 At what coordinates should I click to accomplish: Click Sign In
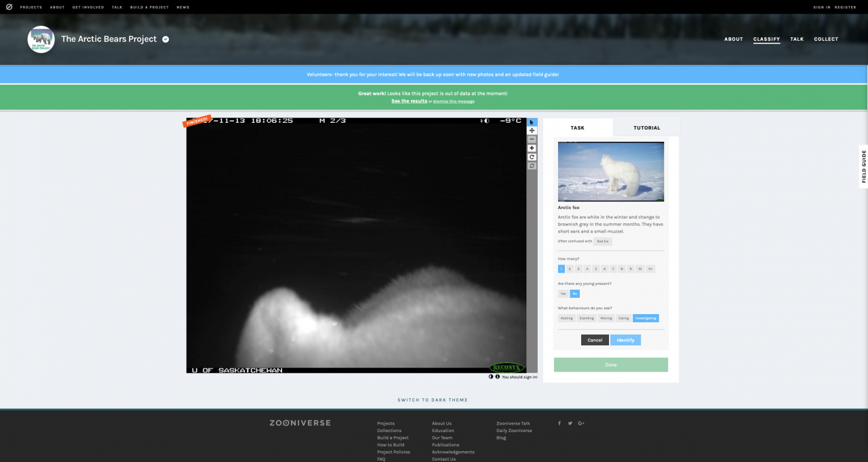(822, 7)
